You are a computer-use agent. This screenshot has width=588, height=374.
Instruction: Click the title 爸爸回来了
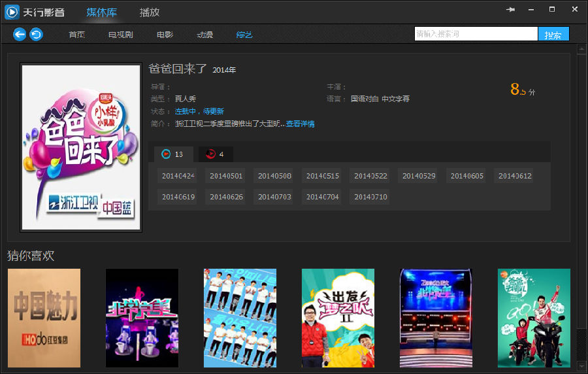[178, 69]
